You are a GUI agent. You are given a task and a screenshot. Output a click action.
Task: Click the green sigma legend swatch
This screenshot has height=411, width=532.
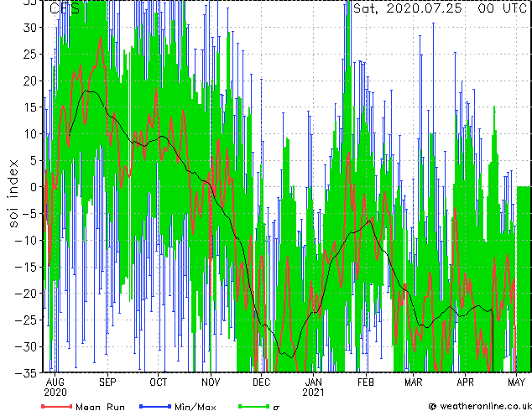[x=254, y=406]
